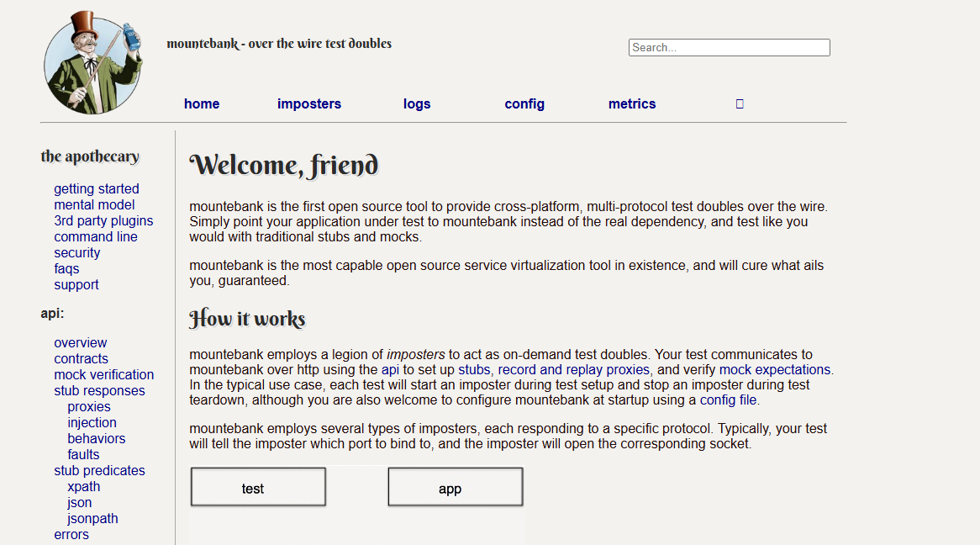Click the mental model sidebar link
This screenshot has height=545, width=980.
click(94, 204)
